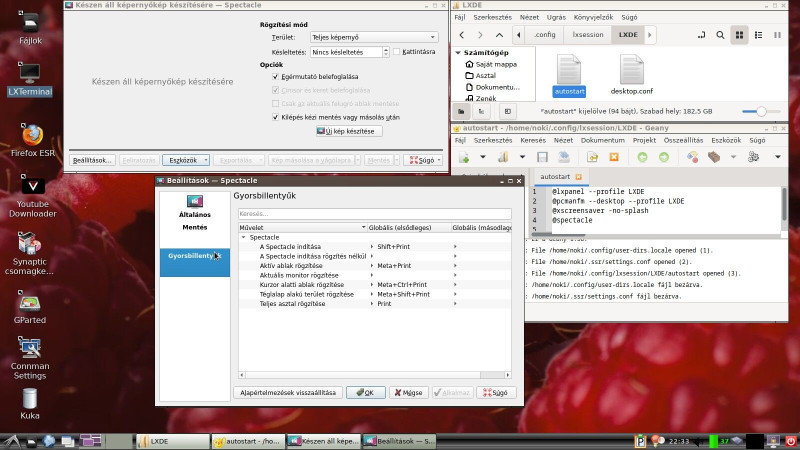Click the power button in system tray
The height and width of the screenshot is (450, 800).
pyautogui.click(x=791, y=441)
